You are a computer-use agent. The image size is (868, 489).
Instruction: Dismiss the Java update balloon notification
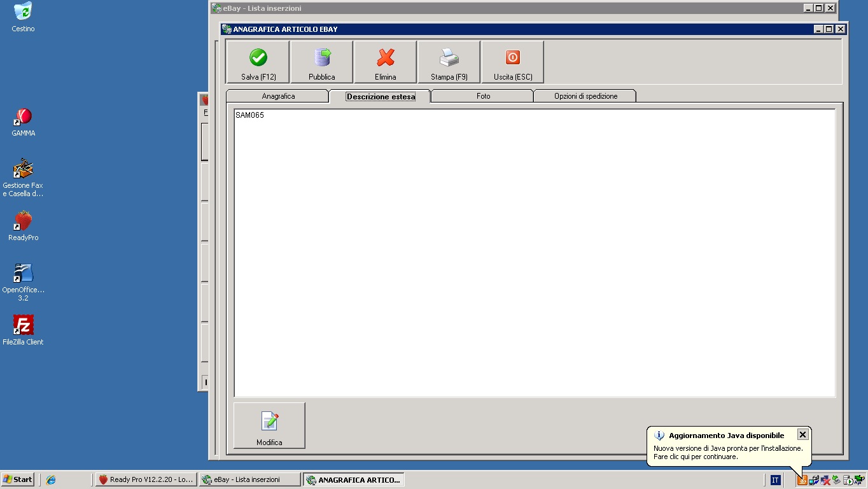(802, 434)
